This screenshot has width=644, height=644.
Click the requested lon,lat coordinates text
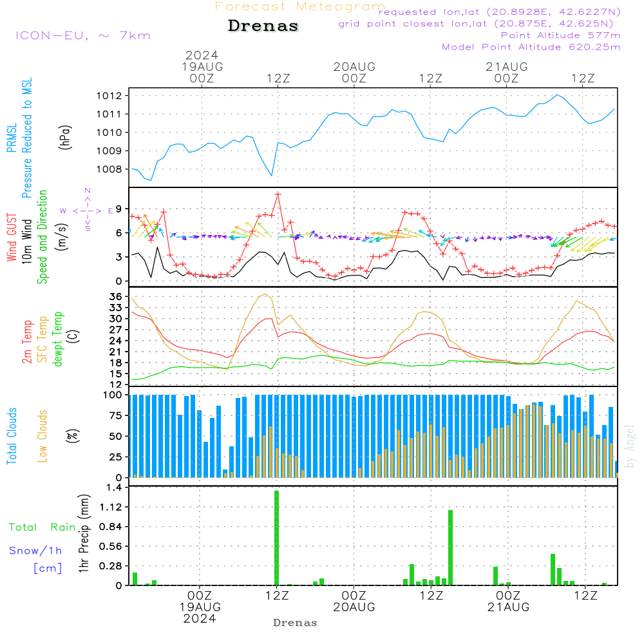(500, 12)
